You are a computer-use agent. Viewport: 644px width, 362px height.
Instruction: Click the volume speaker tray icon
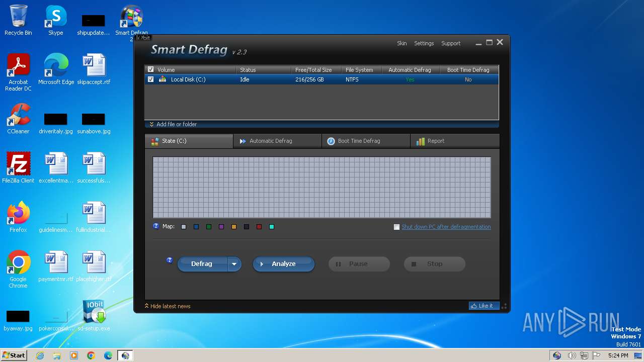point(572,355)
